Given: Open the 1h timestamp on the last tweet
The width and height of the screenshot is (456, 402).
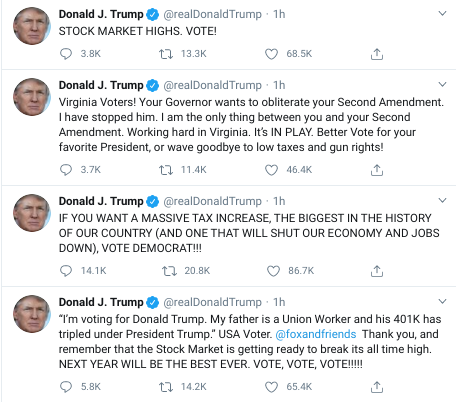Looking at the screenshot, I should pyautogui.click(x=279, y=302).
